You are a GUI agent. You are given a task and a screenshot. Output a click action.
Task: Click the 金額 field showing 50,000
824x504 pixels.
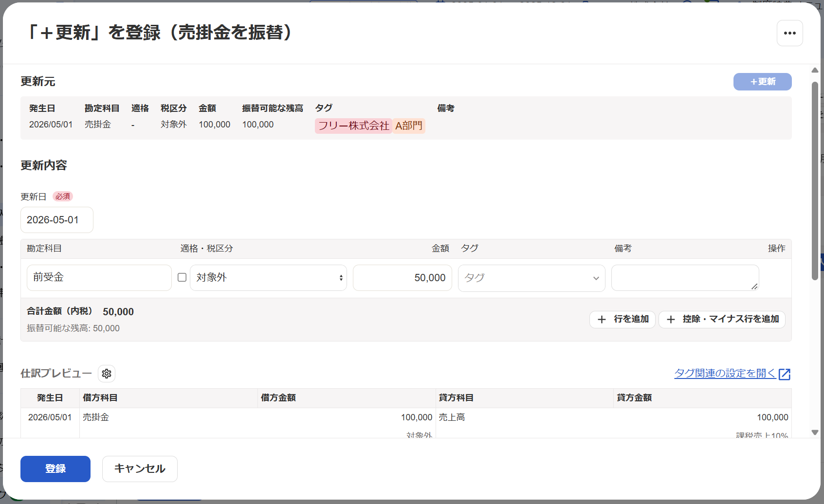[403, 278]
